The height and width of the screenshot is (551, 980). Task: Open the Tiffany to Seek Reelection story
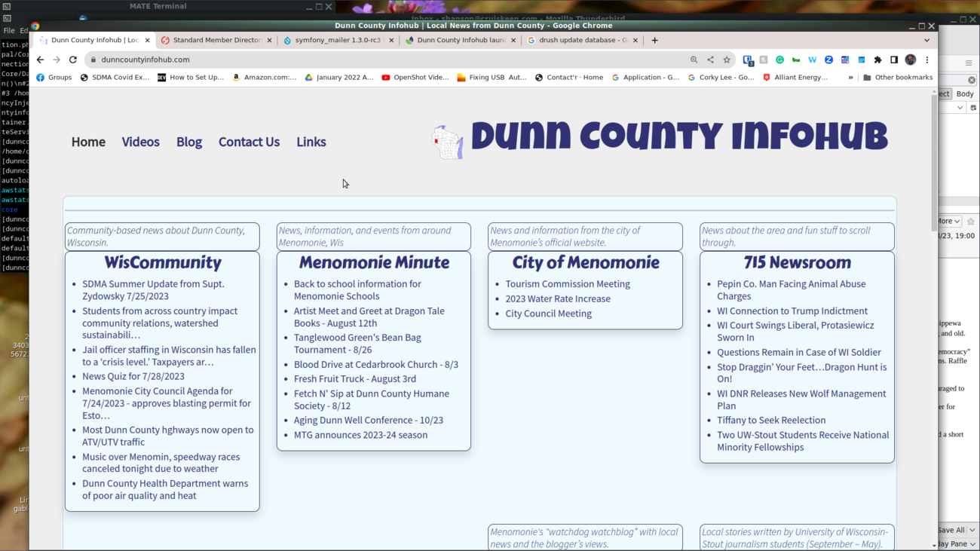coord(770,420)
